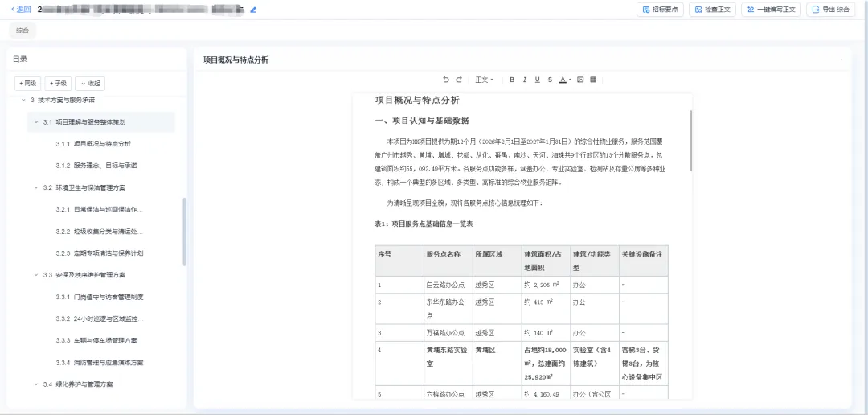
Task: Click the 招标要点 button
Action: (x=661, y=10)
